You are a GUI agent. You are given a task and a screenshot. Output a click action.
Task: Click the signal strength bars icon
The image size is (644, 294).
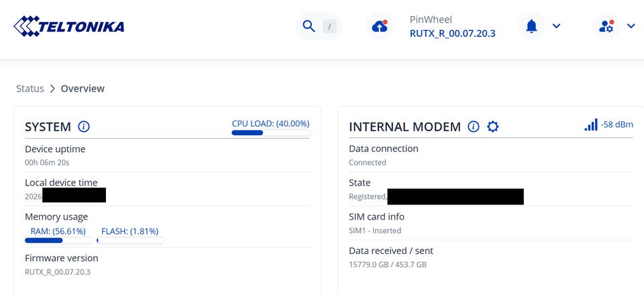[x=591, y=125]
